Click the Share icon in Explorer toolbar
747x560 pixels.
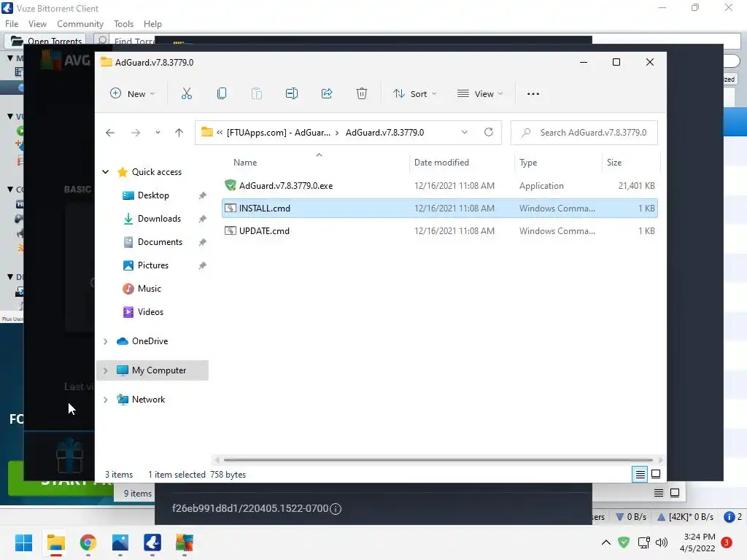click(327, 94)
